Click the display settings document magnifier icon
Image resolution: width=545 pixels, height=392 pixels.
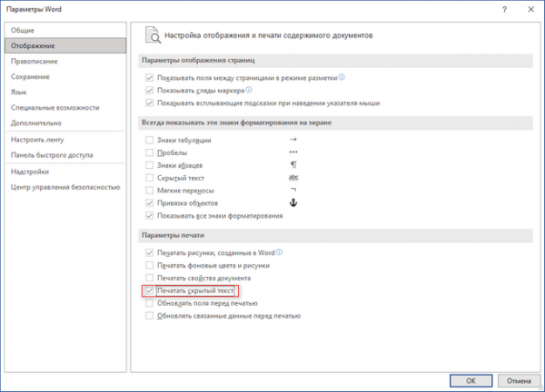coord(153,35)
